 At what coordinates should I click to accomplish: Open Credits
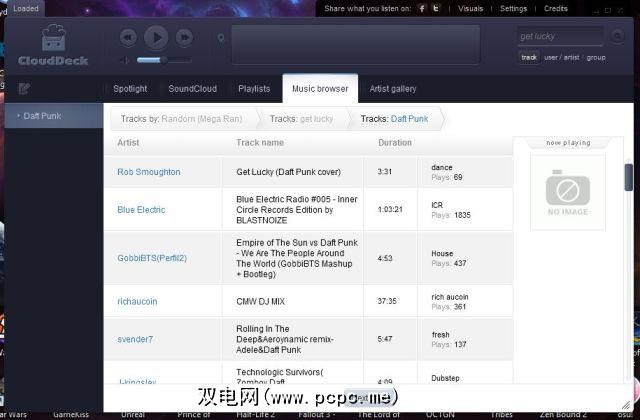point(556,9)
